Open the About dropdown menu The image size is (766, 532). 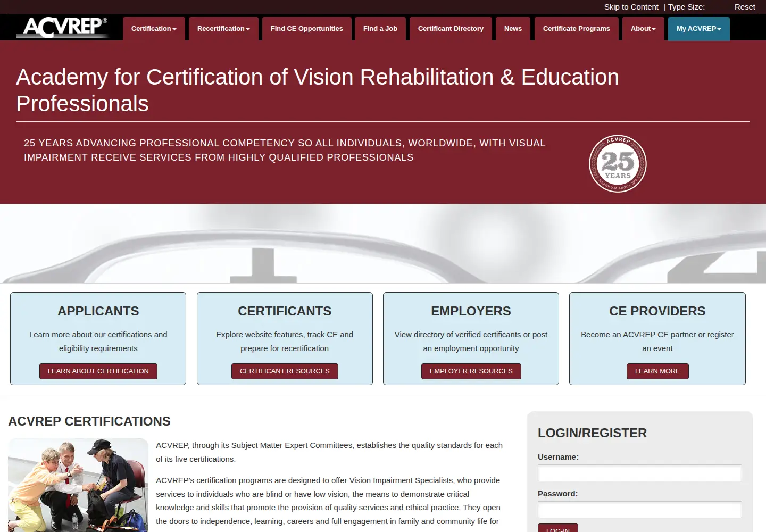(x=643, y=29)
